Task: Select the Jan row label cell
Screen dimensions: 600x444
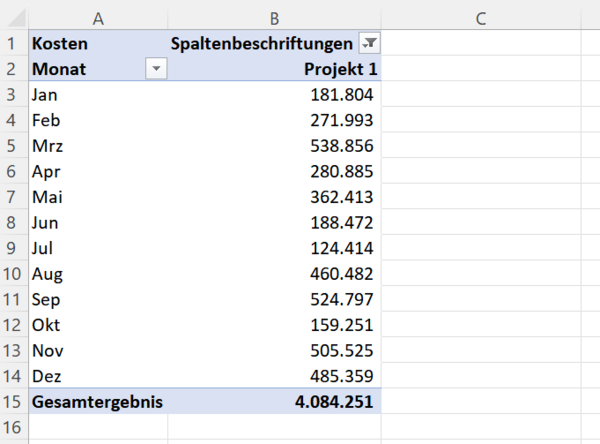Action: point(98,95)
